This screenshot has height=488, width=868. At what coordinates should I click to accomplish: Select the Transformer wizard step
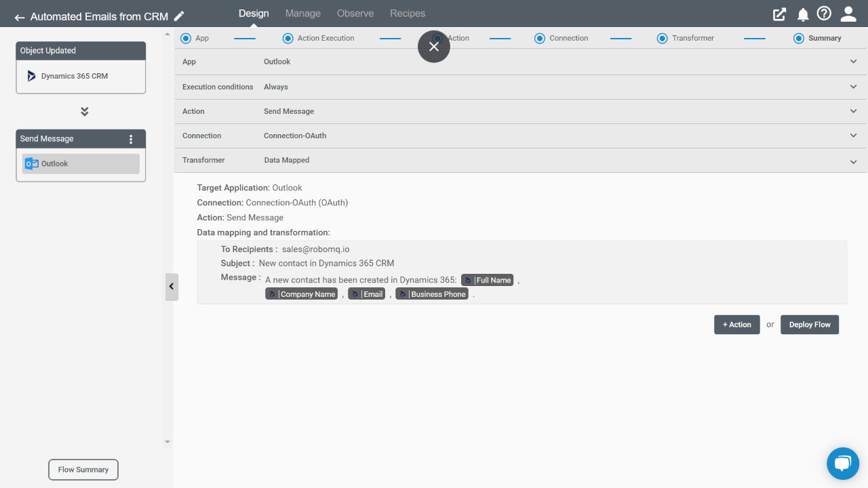point(686,38)
